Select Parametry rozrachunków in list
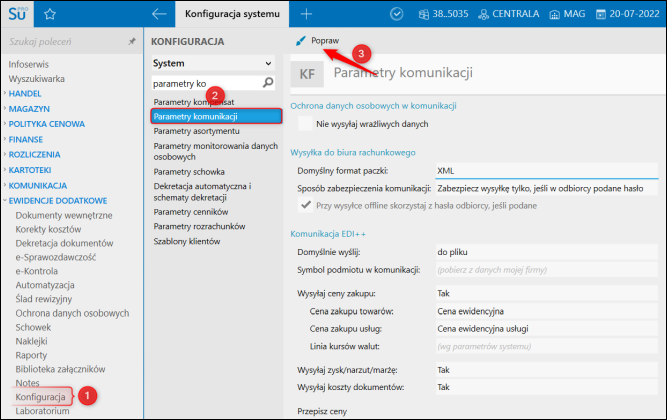This screenshot has height=420, width=667. [199, 226]
